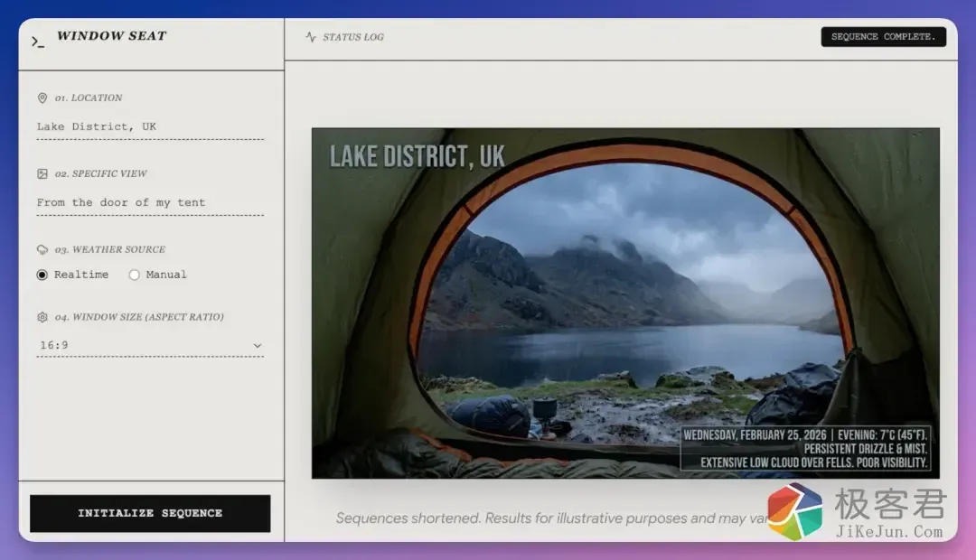Click the Sequence Complete status badge
976x560 pixels.
pos(883,37)
